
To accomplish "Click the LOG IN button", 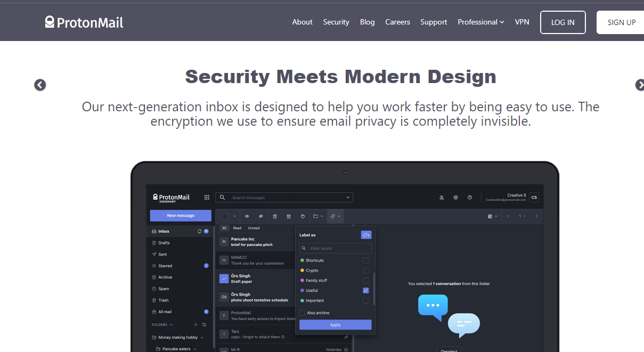I will [563, 22].
